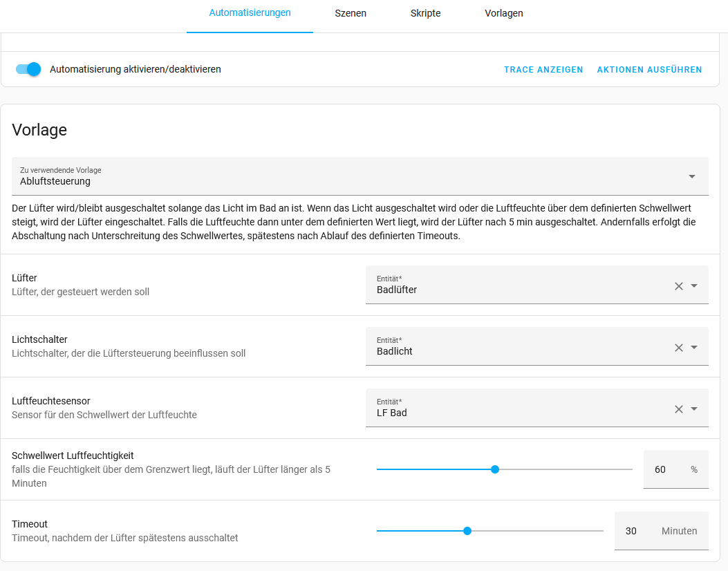Expand the Lüfter entity dropdown arrow
Image resolution: width=728 pixels, height=571 pixels.
pyautogui.click(x=694, y=286)
